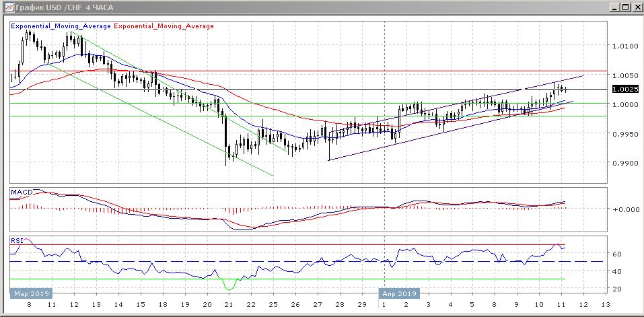The image size is (644, 317).
Task: Click the 1.0050 price axis label
Action: (624, 76)
